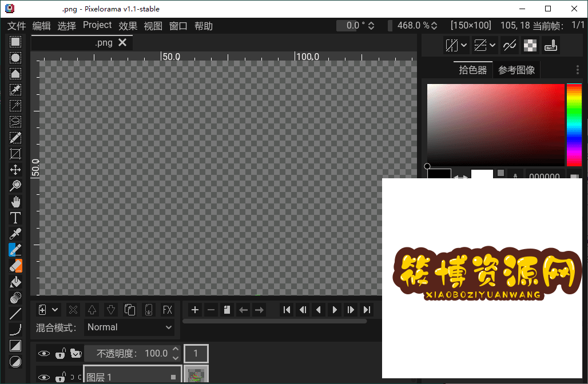This screenshot has height=384, width=588.
Task: Lock the 图层 1 layer
Action: (x=61, y=377)
